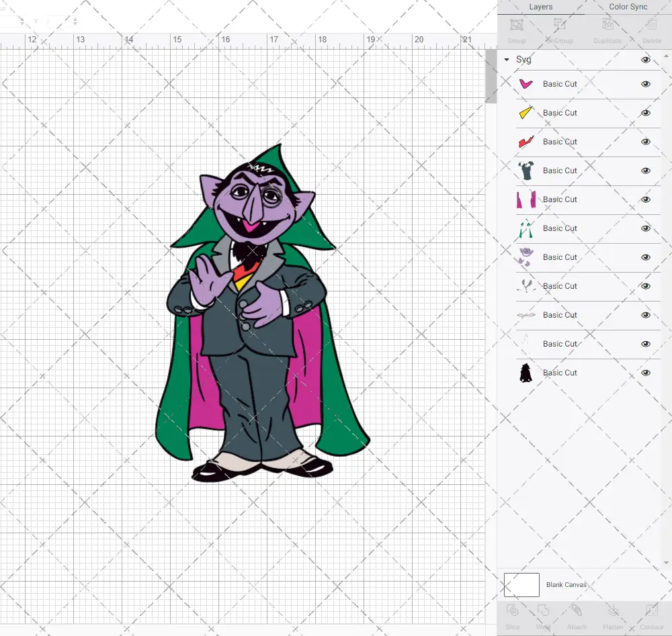Collapse the Svg layer group
This screenshot has height=636, width=672.
point(507,60)
